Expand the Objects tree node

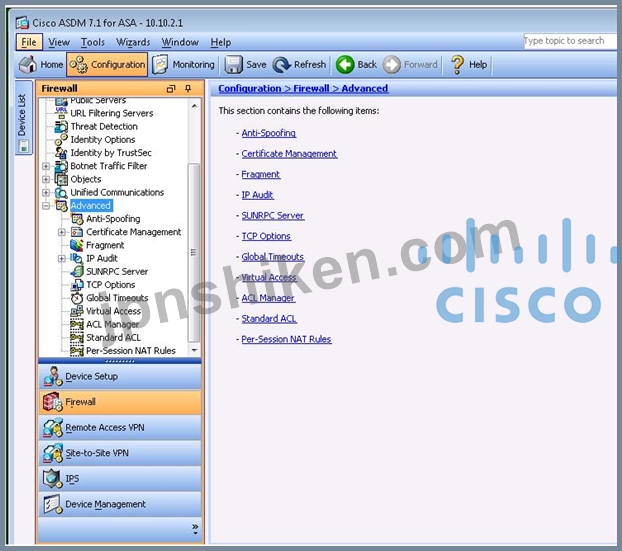tap(46, 179)
